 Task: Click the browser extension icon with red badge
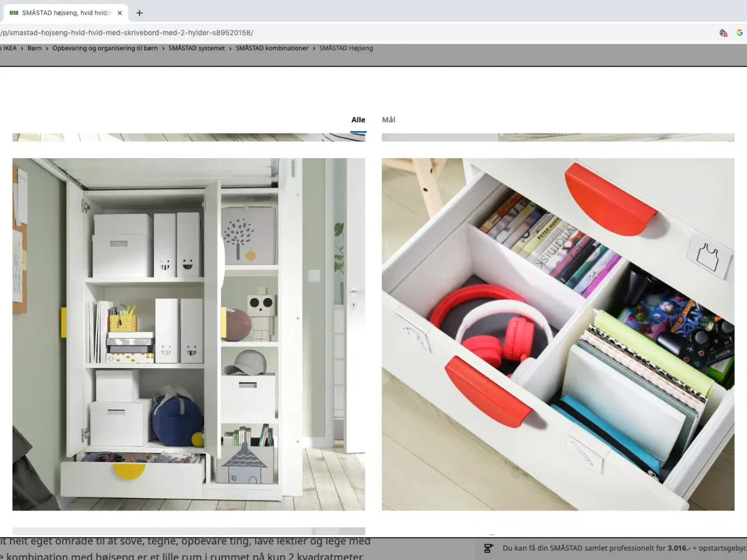tap(723, 33)
